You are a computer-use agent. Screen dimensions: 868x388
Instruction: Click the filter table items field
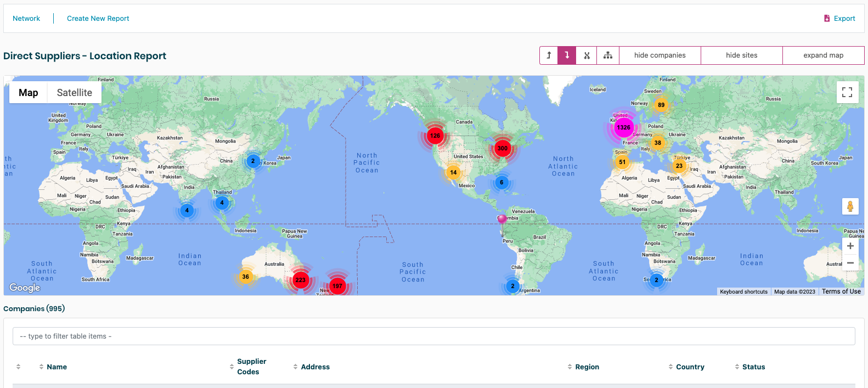click(433, 336)
